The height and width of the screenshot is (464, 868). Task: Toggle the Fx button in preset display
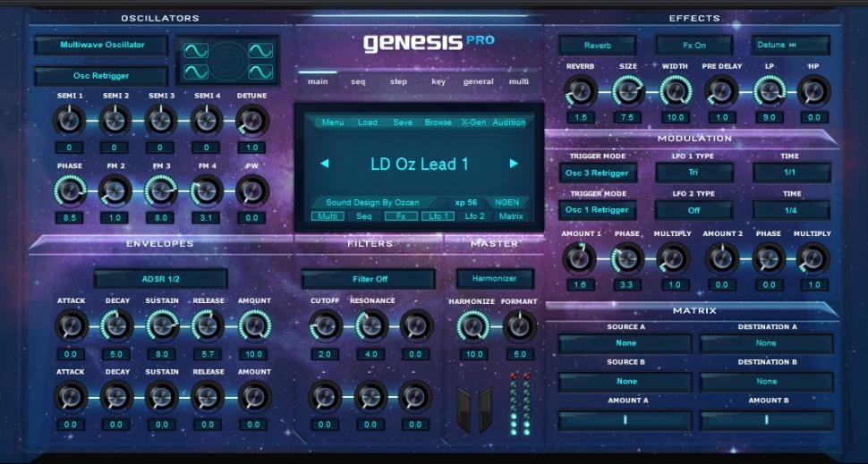[x=401, y=216]
